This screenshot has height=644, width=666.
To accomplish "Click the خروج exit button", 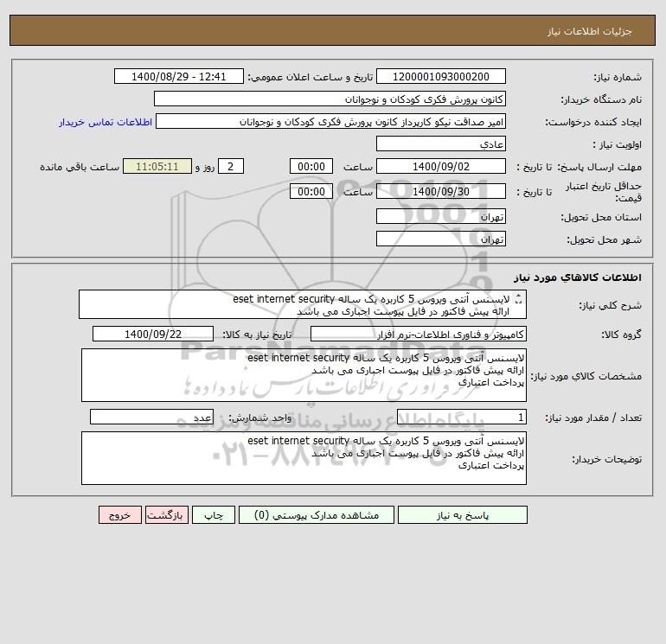I will click(119, 515).
